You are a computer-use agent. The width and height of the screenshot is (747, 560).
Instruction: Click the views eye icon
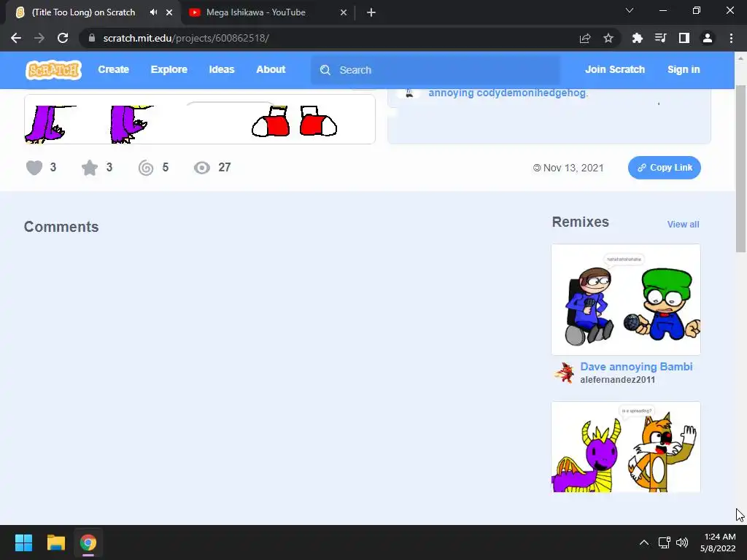202,168
